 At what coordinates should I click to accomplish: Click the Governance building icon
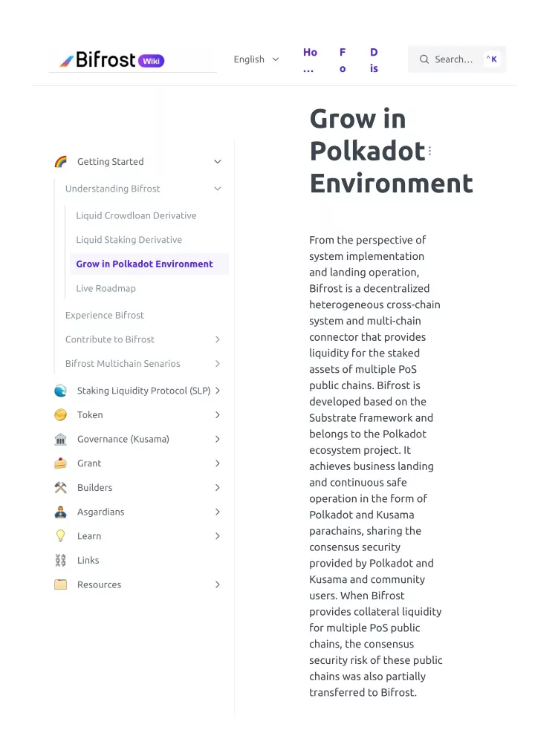(61, 439)
